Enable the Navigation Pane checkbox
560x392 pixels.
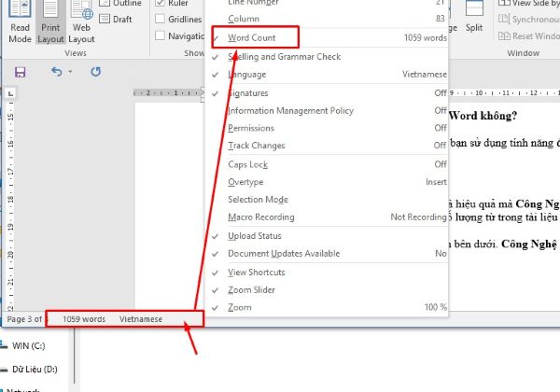[160, 35]
